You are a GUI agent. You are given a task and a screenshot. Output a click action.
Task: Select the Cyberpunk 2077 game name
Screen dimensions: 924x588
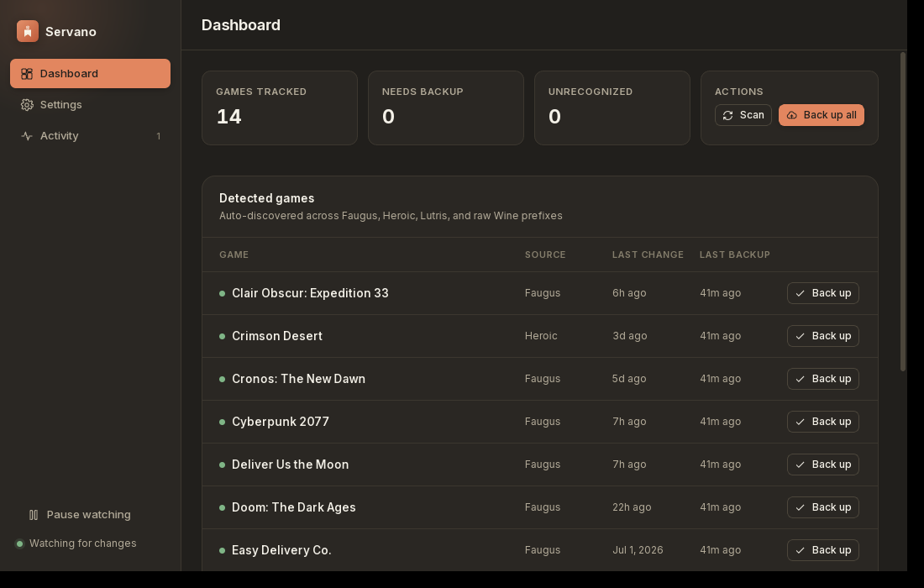pyautogui.click(x=281, y=422)
